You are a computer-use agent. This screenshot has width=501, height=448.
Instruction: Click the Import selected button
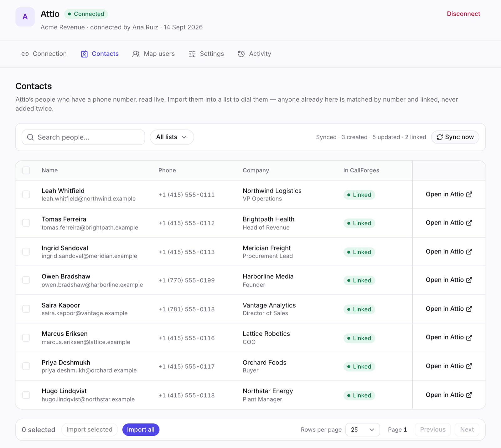90,430
